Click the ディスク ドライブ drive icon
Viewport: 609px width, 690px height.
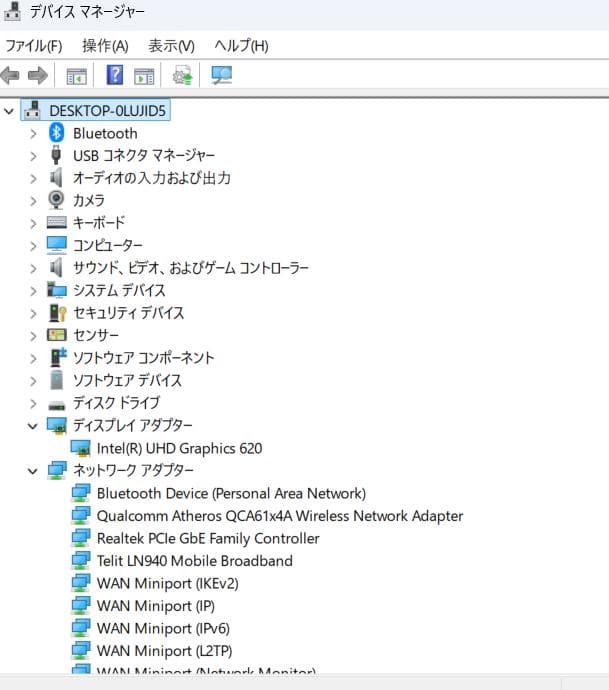[57, 404]
